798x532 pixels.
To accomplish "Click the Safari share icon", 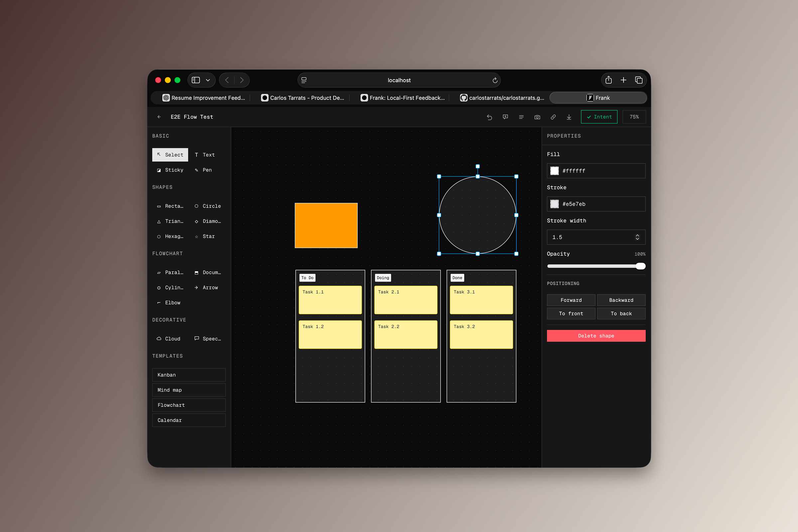I will (609, 80).
